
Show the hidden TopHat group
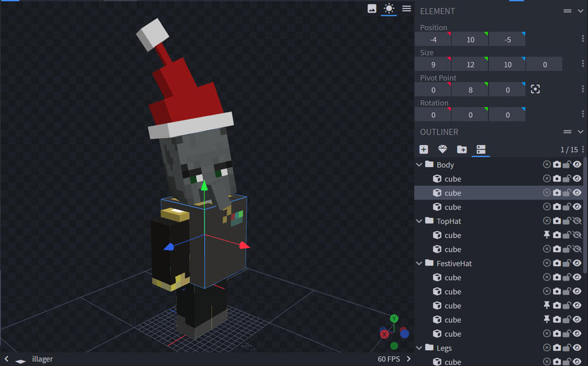coord(577,221)
